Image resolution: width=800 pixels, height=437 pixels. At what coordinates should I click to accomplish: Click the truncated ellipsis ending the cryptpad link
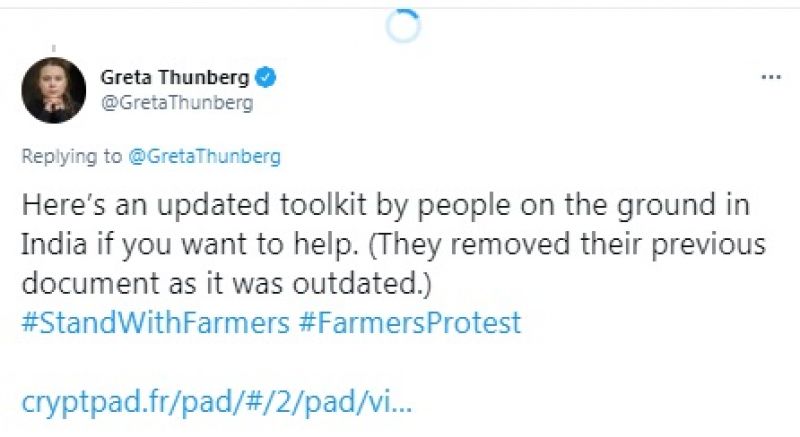coord(397,406)
